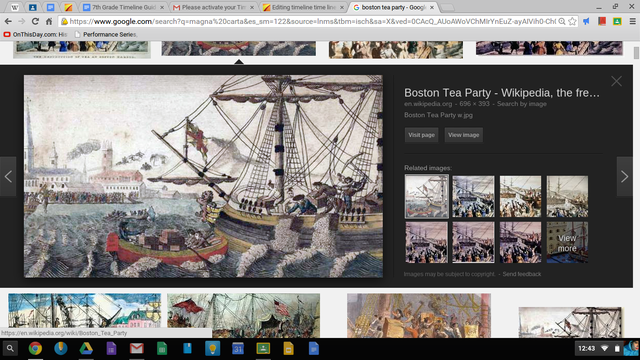
Task: Click the large Boston Tea Party preview image
Action: [x=203, y=176]
